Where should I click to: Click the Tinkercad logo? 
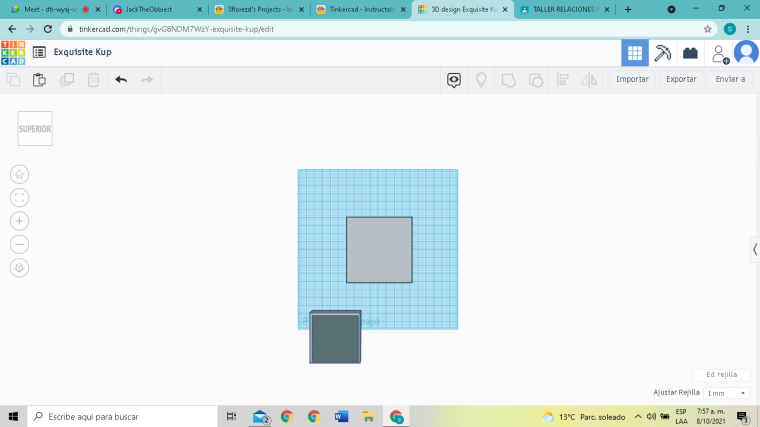click(13, 53)
